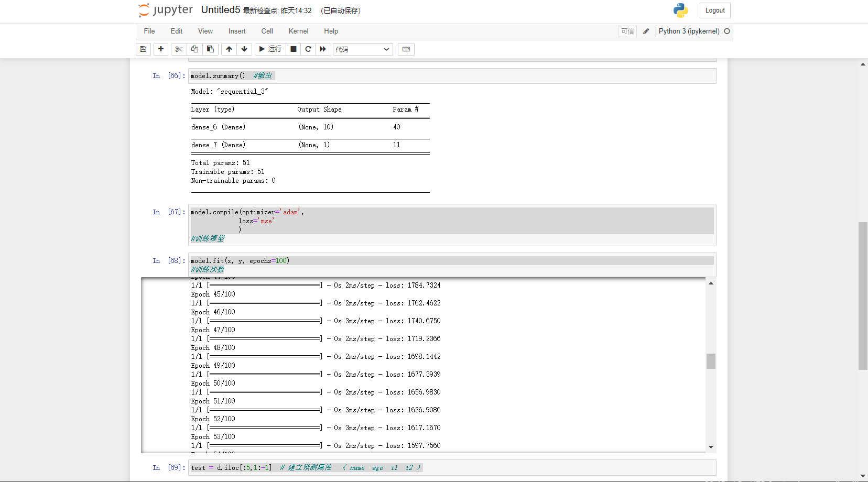Click the 可信 trusted notebook indicator
868x482 pixels.
pyautogui.click(x=627, y=31)
